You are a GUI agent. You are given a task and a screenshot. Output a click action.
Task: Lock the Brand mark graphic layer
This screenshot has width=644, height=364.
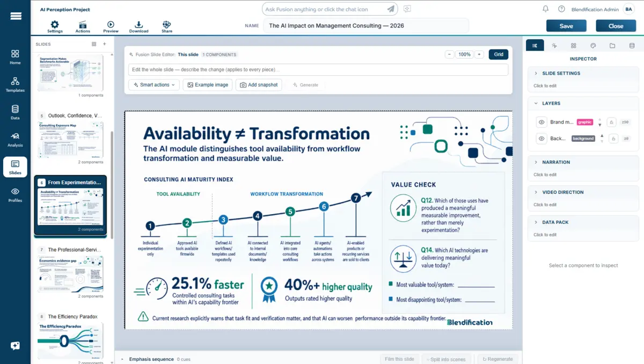coord(612,122)
